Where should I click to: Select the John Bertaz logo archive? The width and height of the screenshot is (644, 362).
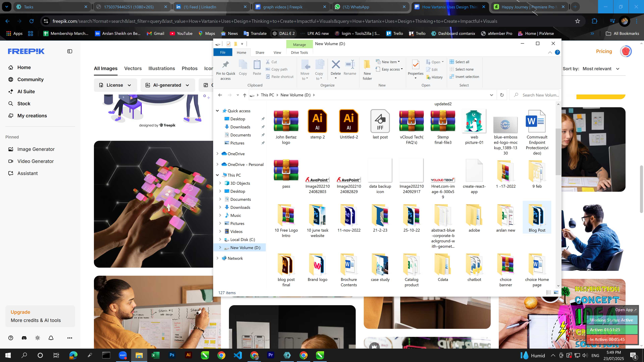(x=286, y=127)
